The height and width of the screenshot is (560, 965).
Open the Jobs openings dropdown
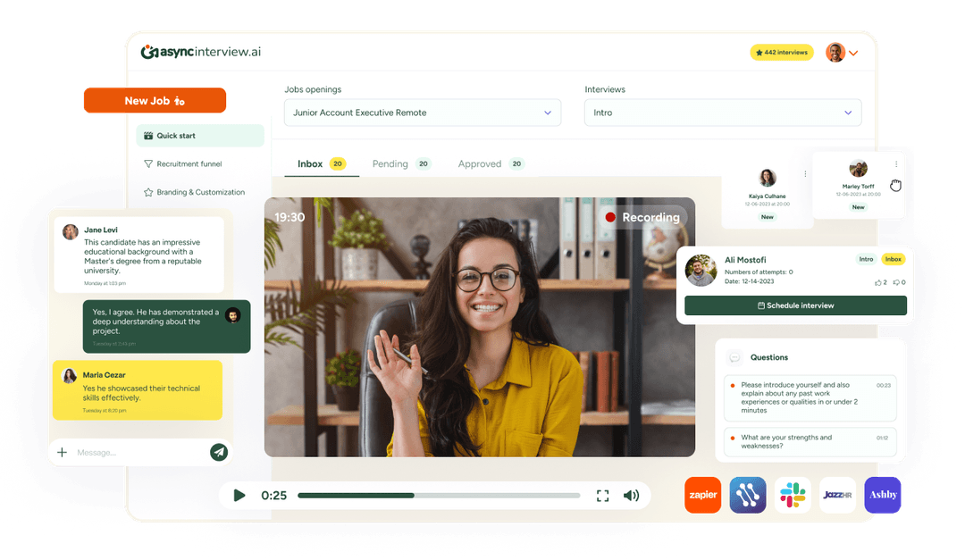point(422,112)
